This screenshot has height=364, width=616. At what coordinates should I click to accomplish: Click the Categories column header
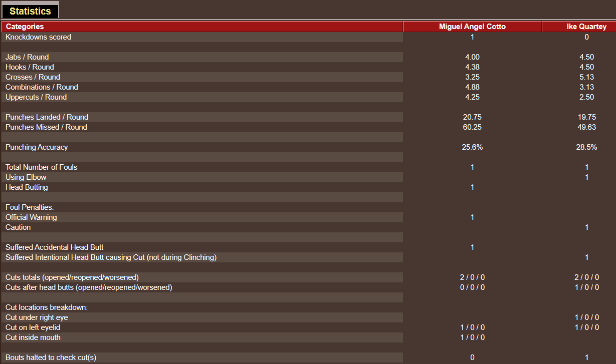pyautogui.click(x=24, y=26)
